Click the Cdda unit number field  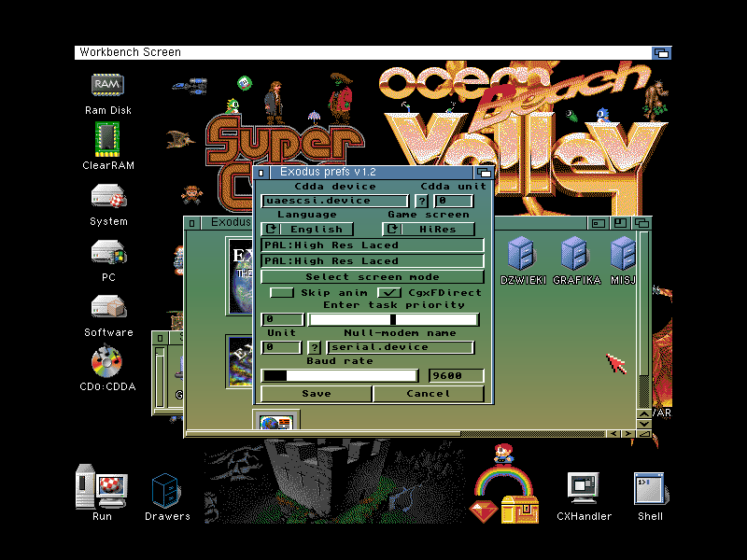pyautogui.click(x=454, y=201)
